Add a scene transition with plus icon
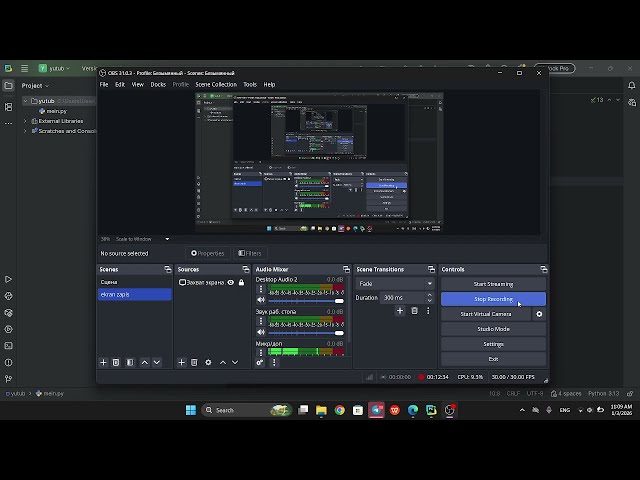The image size is (640, 480). [x=400, y=311]
